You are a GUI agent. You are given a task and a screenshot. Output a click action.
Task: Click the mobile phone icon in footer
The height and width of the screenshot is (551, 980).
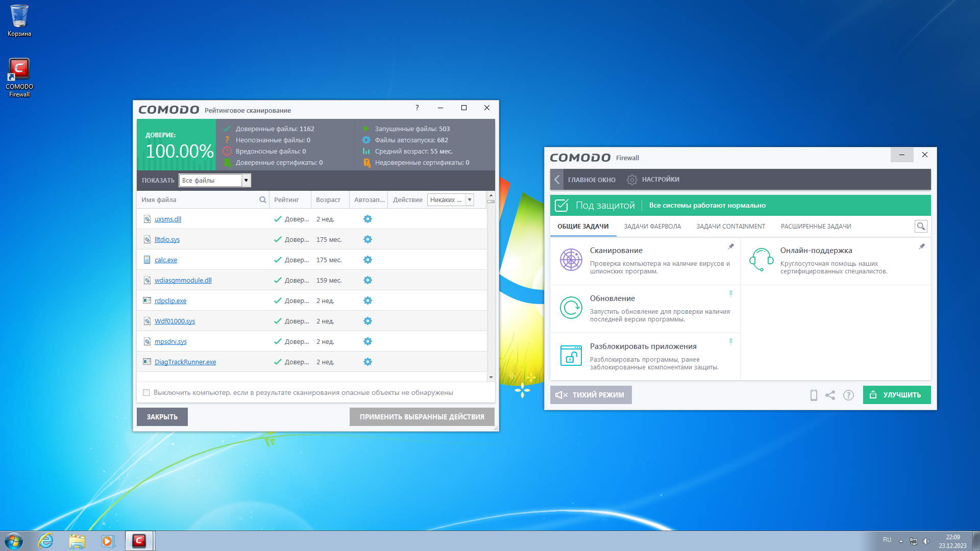(814, 395)
